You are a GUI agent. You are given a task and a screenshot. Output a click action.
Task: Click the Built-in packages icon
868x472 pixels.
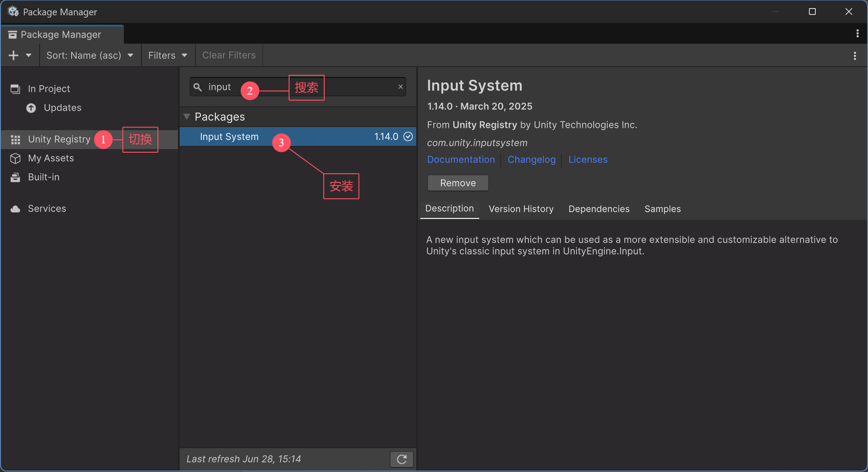pos(15,177)
